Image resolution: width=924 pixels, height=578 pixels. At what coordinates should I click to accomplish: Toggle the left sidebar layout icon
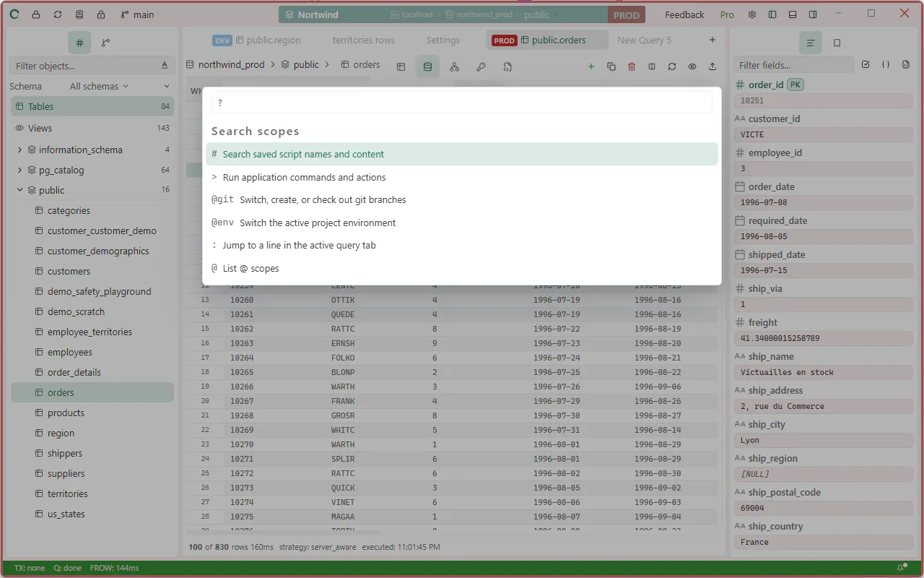(x=772, y=14)
